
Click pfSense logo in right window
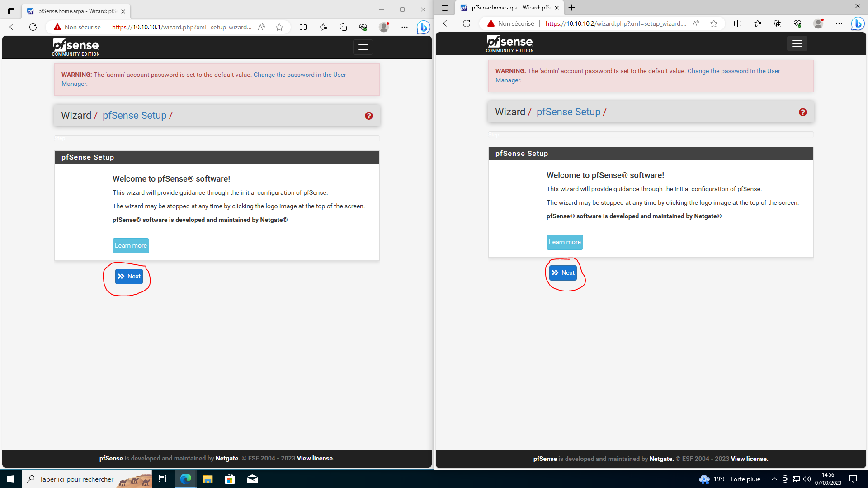(509, 43)
